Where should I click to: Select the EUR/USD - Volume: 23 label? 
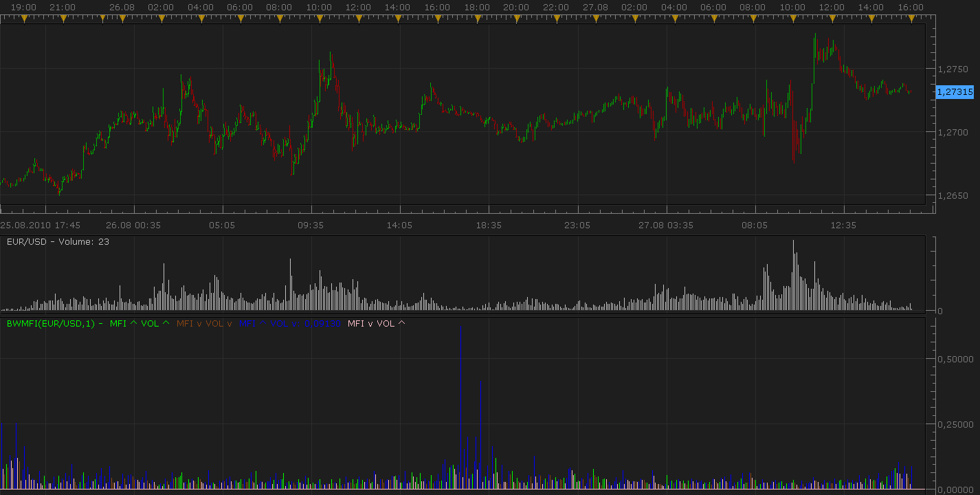(x=58, y=242)
